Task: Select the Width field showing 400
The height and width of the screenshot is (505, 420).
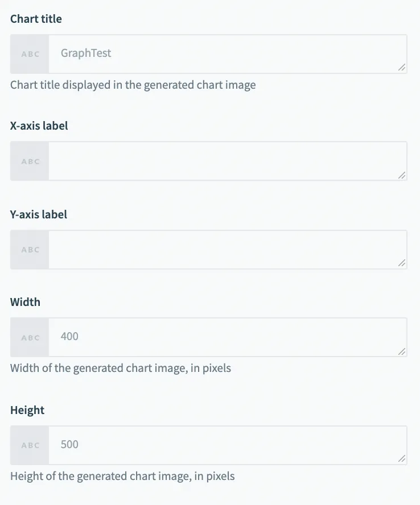Action: tap(227, 337)
